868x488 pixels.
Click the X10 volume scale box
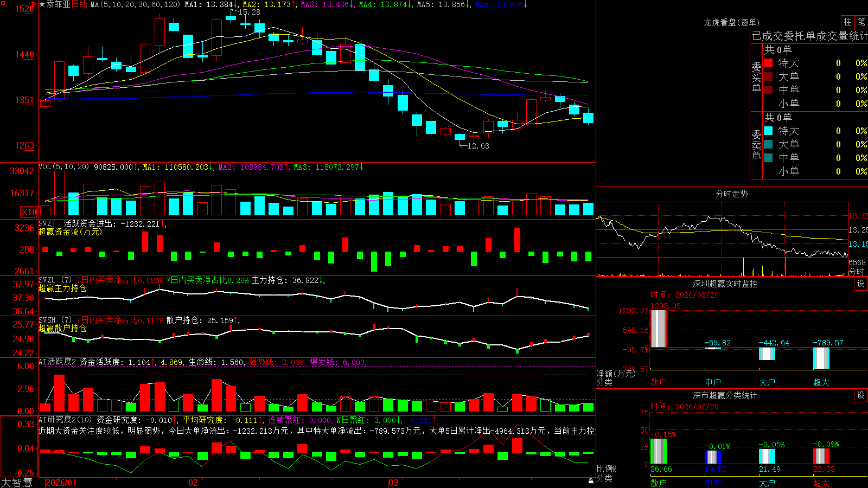[x=29, y=212]
